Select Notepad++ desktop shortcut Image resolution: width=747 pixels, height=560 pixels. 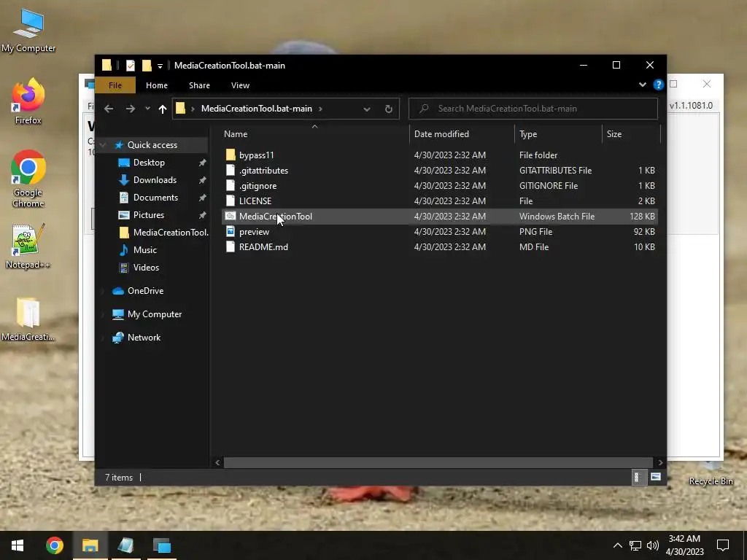pyautogui.click(x=28, y=246)
